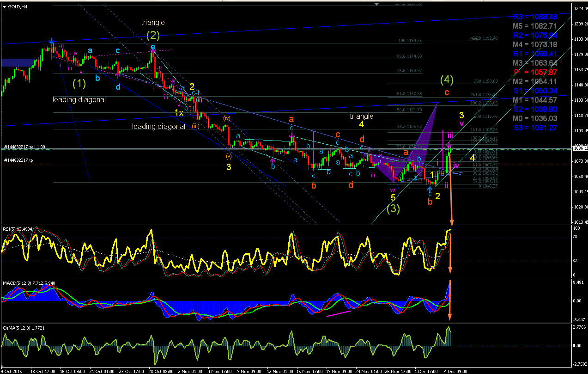Screen dimensions: 588x374
Task: Select the #144832217 sell 1.00 order label
Action: [x=24, y=147]
